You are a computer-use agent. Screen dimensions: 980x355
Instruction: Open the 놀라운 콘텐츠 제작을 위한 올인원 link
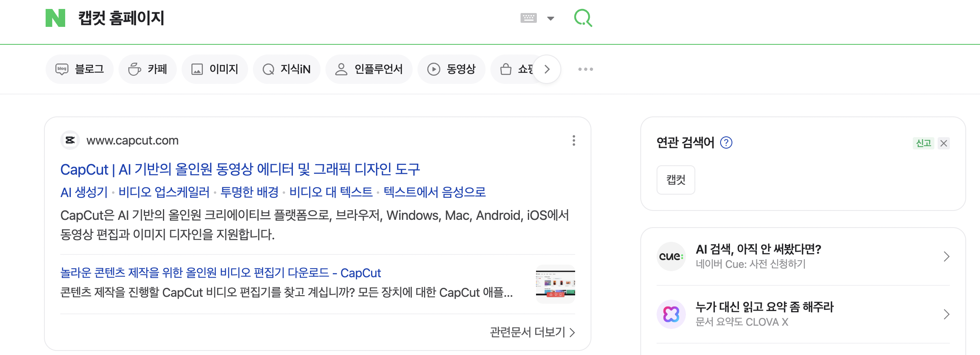pos(220,273)
